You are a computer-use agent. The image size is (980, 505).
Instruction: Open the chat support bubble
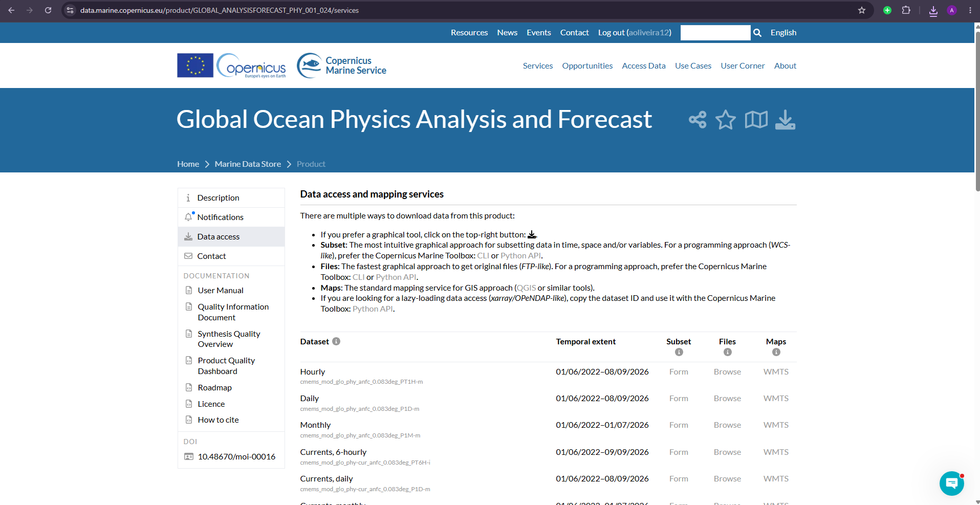(x=951, y=483)
